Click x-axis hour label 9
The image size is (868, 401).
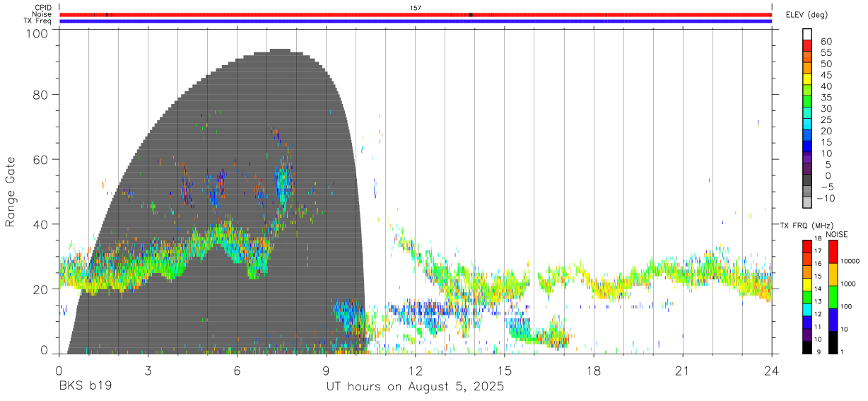(326, 371)
